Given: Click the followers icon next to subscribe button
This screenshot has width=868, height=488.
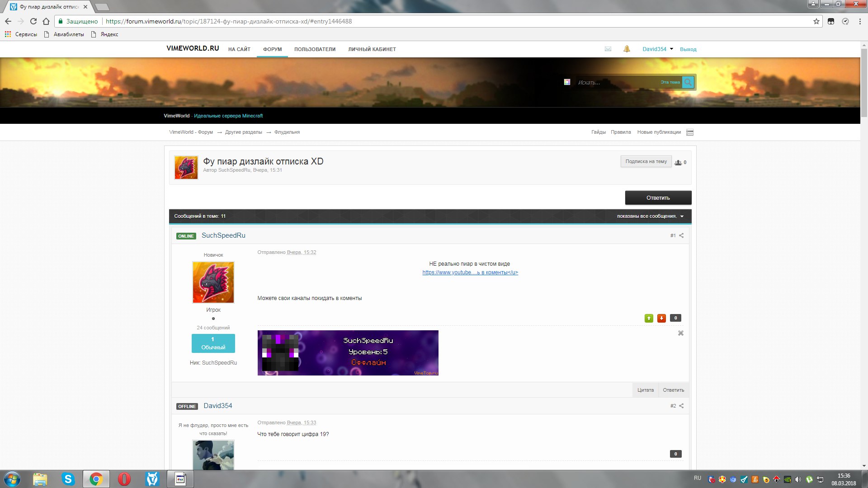Looking at the screenshot, I should point(678,162).
